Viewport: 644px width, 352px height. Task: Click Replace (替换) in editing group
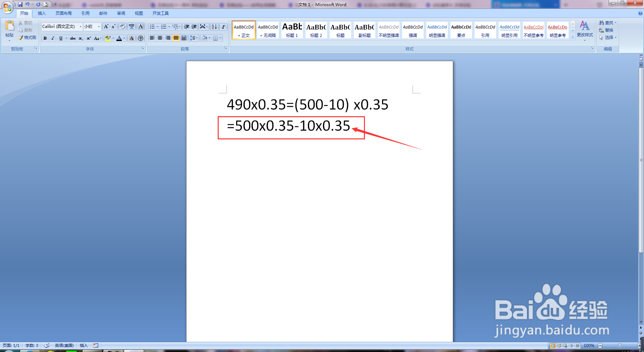pyautogui.click(x=606, y=30)
